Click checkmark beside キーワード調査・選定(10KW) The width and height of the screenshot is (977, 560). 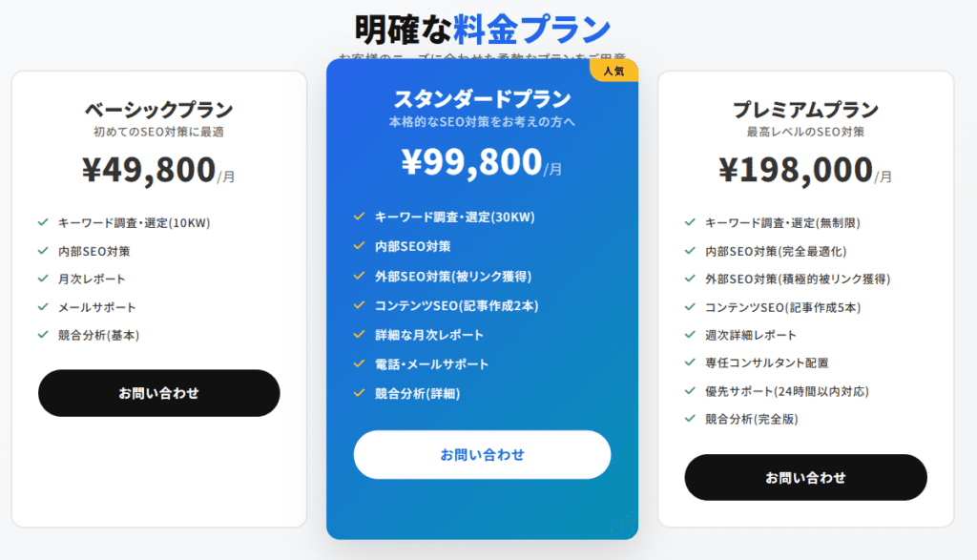point(43,222)
